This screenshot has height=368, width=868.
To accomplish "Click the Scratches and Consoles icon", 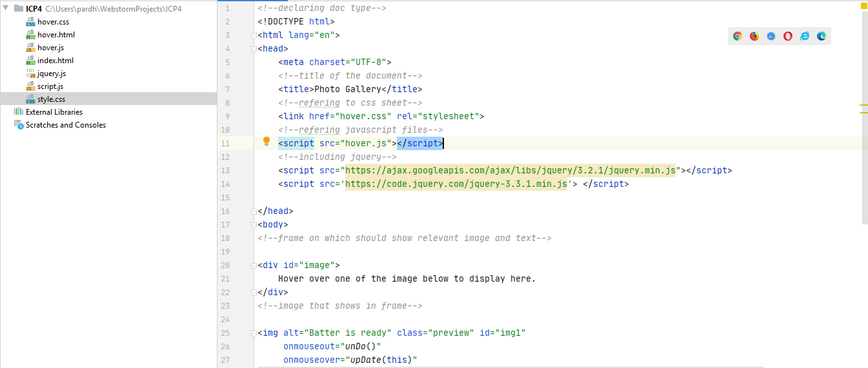I will pyautogui.click(x=19, y=125).
